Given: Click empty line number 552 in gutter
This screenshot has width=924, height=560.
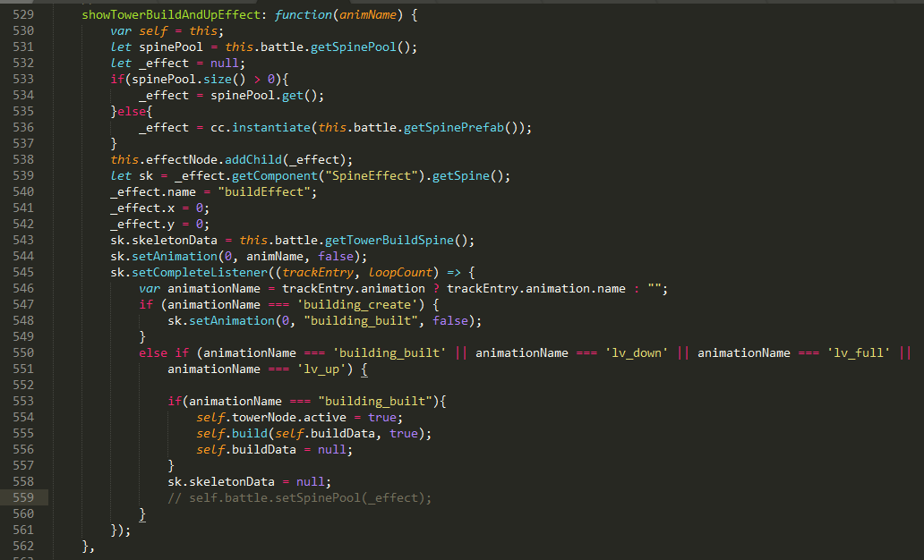Looking at the screenshot, I should click(x=23, y=385).
